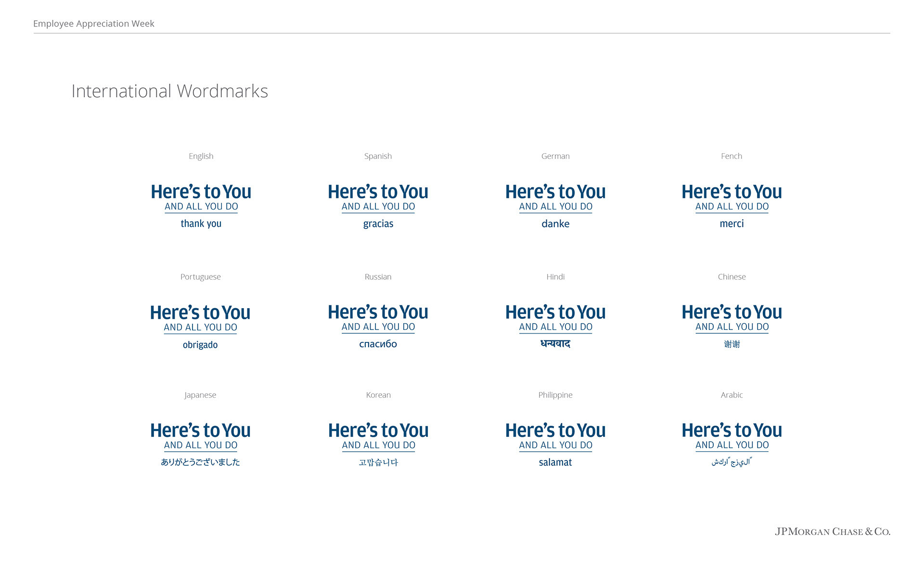924x561 pixels.
Task: Click the Arabic thank-you script text
Action: coord(732,462)
